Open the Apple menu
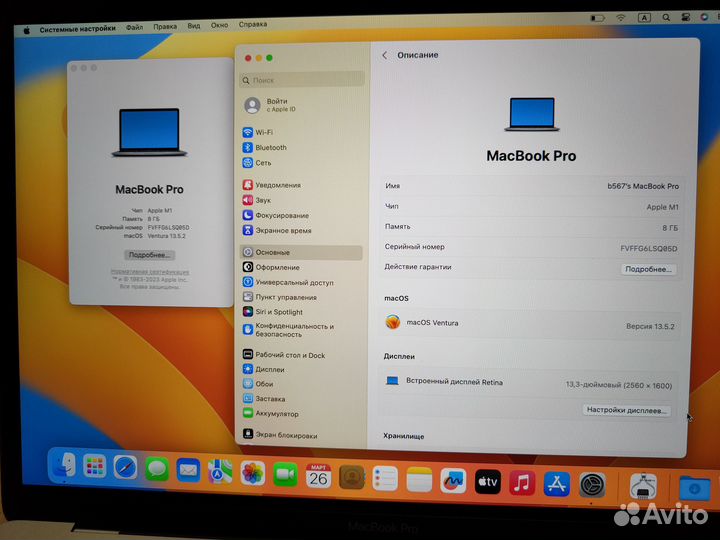The height and width of the screenshot is (540, 720). pyautogui.click(x=27, y=30)
